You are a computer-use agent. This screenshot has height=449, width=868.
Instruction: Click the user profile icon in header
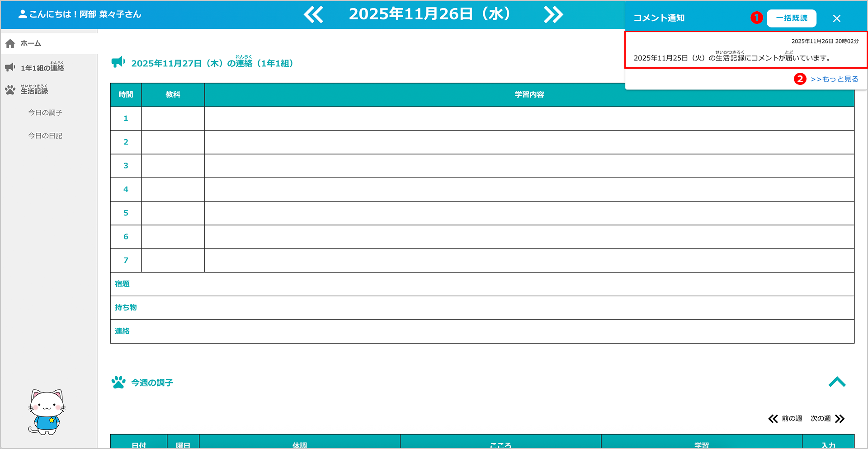click(23, 14)
